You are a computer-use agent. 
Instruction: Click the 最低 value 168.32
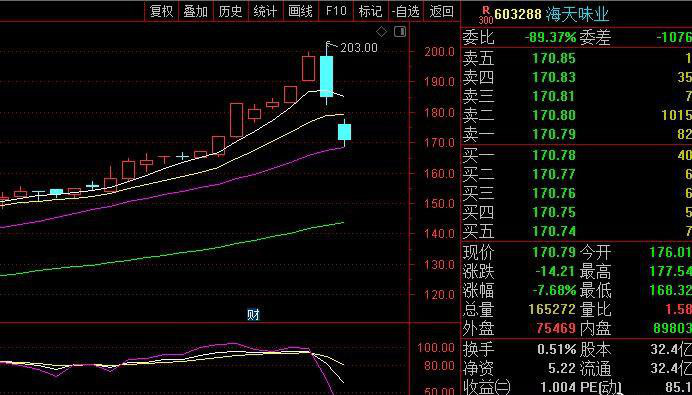click(x=671, y=290)
